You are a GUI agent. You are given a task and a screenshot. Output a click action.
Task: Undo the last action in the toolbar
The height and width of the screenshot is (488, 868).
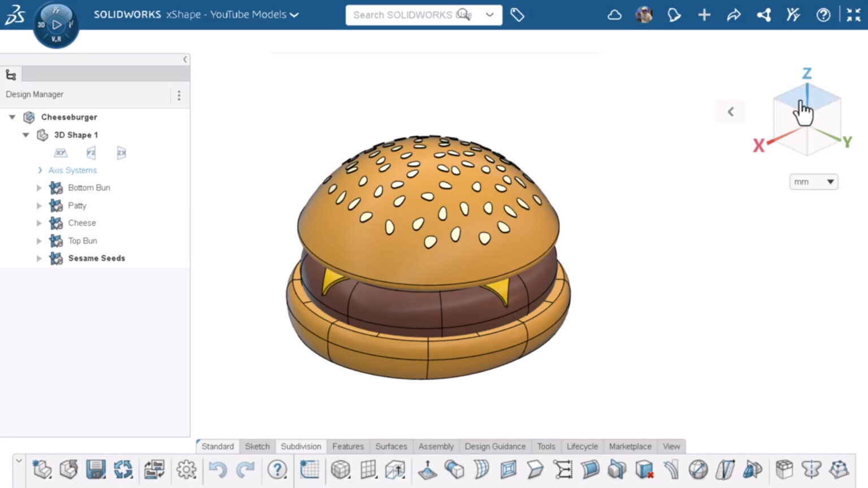[218, 469]
